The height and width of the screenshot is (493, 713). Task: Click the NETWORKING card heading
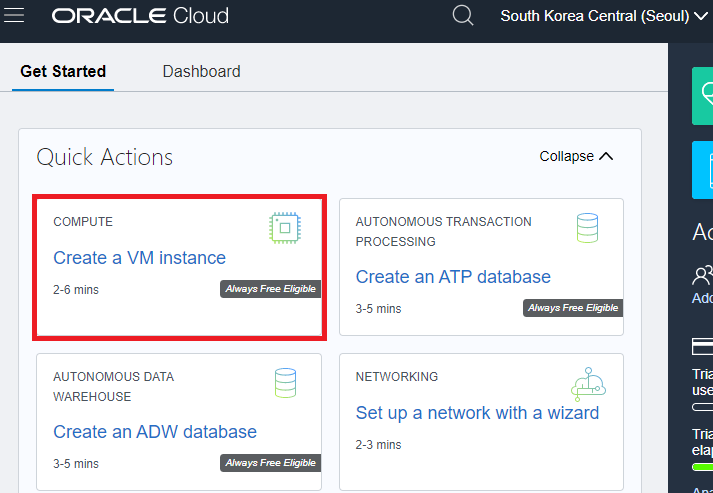coord(397,377)
